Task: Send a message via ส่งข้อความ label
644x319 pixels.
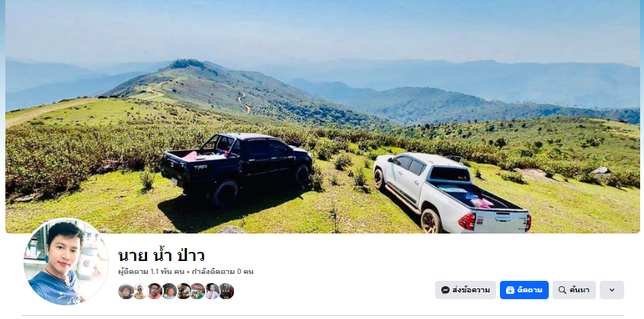Action: pyautogui.click(x=471, y=290)
